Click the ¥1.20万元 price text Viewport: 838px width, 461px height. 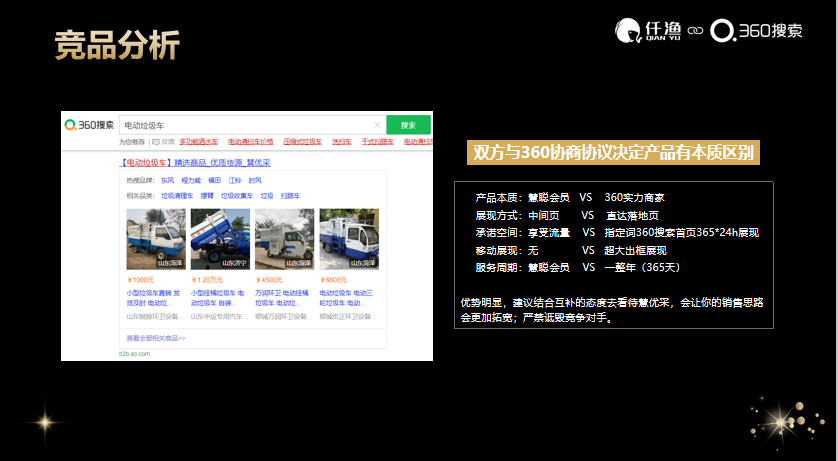pos(207,280)
